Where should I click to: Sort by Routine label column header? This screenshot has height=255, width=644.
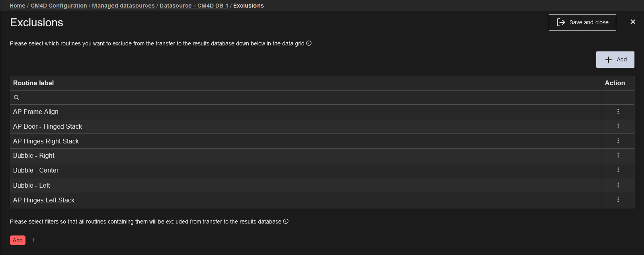pyautogui.click(x=33, y=83)
